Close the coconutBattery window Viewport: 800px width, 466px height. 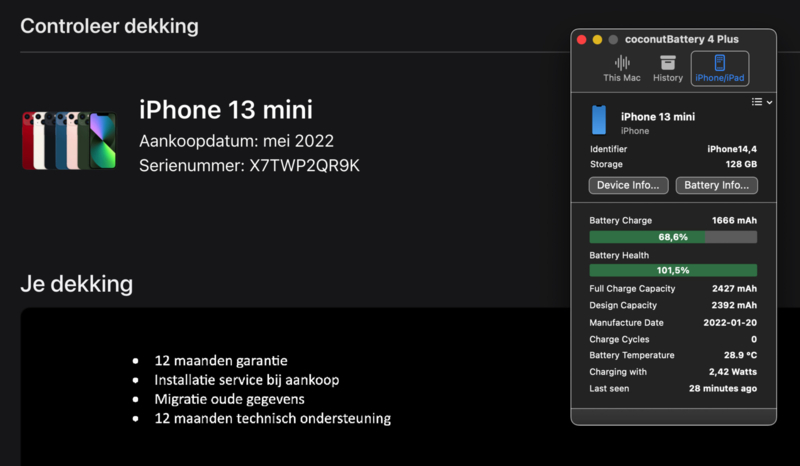click(582, 39)
